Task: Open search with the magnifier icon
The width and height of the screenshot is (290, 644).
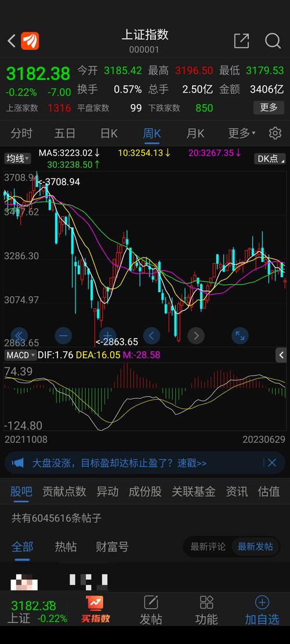Action: click(273, 41)
